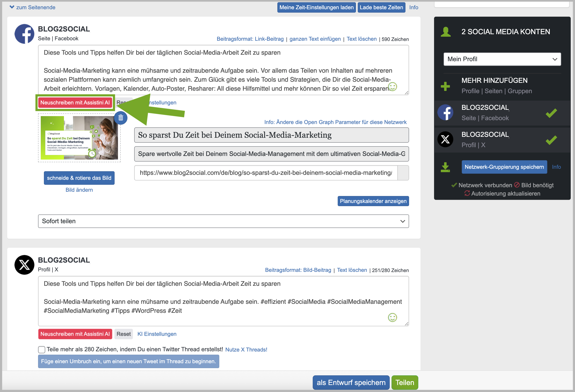Screen dimensions: 575x392
Task: Change Beitragsformat: Link-Beitrag for Facebook
Action: [x=250, y=39]
